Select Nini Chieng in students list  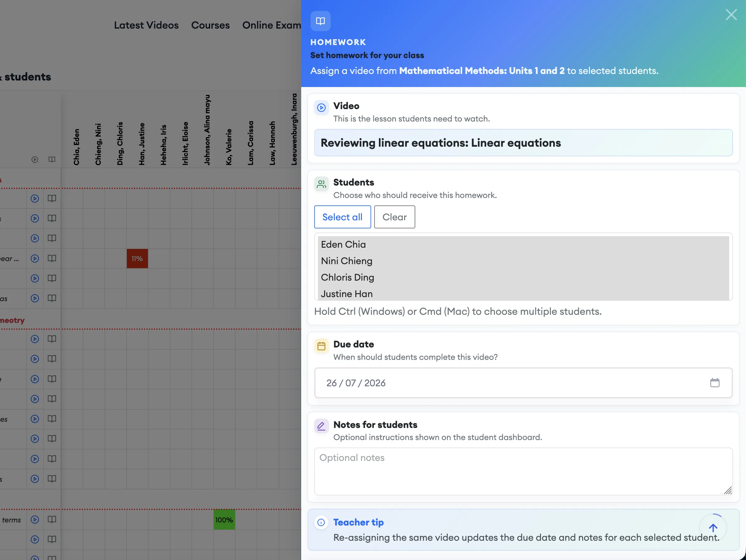point(523,261)
